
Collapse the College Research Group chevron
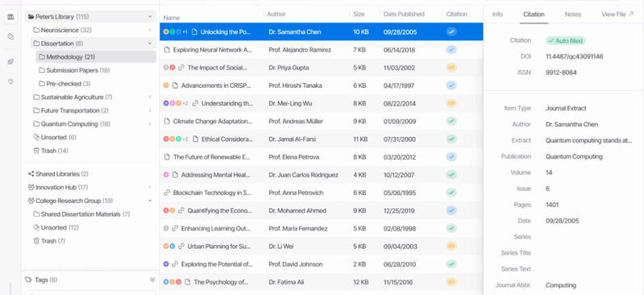click(150, 201)
